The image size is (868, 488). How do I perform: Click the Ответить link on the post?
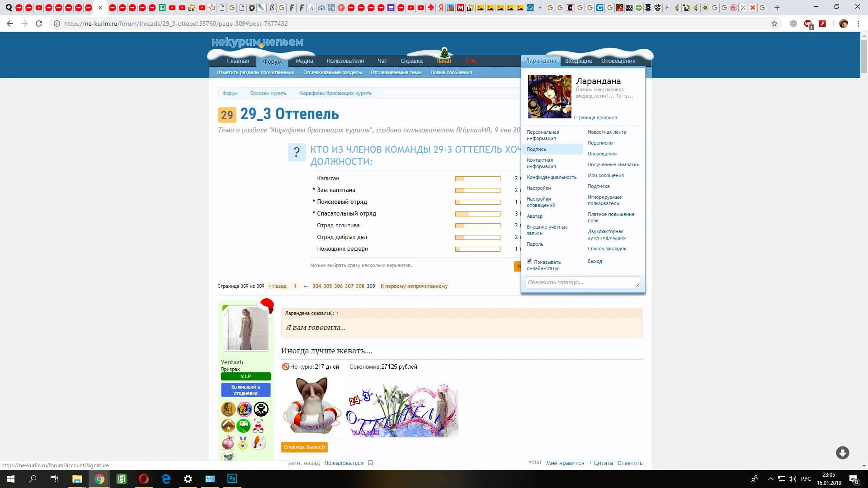pyautogui.click(x=630, y=463)
